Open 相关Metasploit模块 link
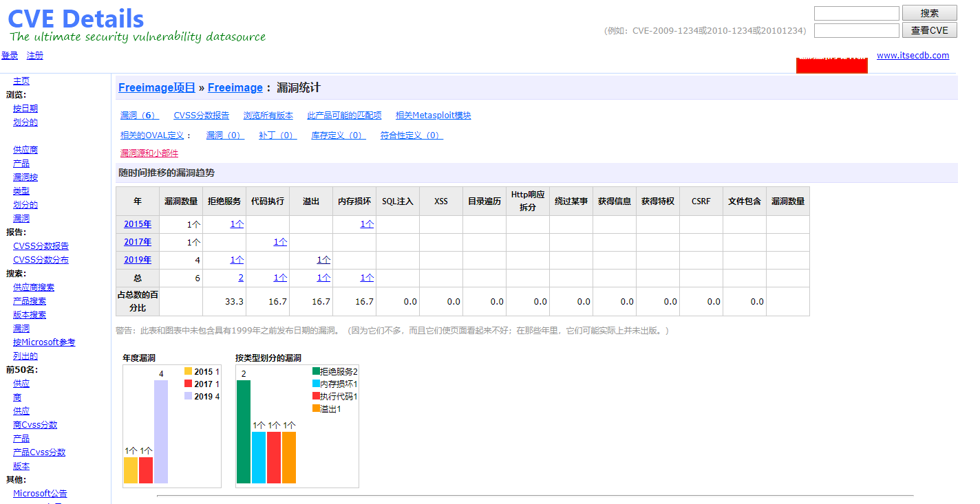Viewport: 980px width, 504px height. click(x=434, y=116)
